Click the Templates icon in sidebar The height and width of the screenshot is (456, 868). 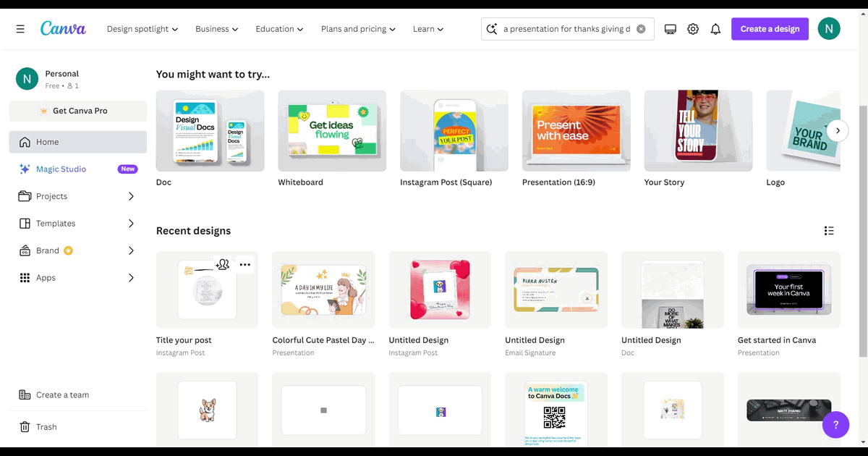[25, 224]
